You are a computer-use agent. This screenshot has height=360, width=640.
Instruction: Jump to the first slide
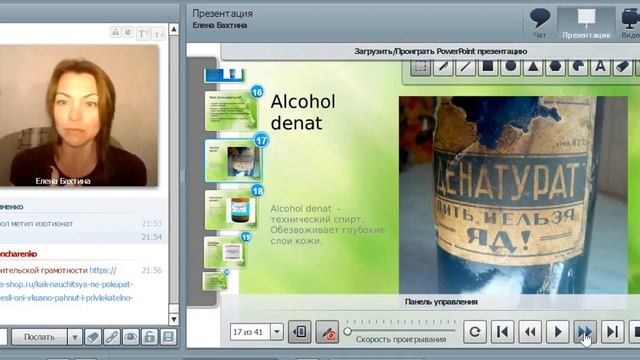point(502,332)
